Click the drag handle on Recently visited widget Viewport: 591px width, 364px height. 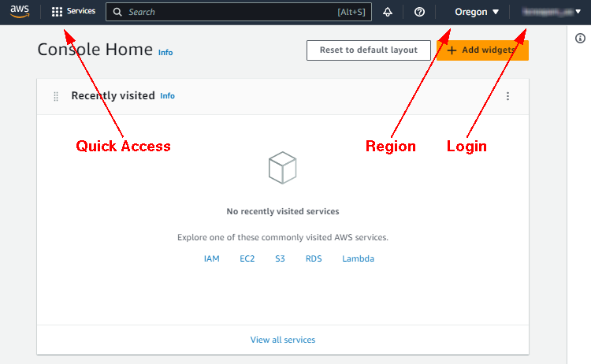56,96
